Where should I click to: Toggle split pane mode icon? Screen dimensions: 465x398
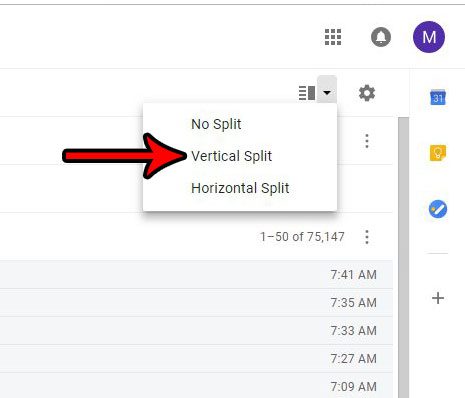pos(307,93)
